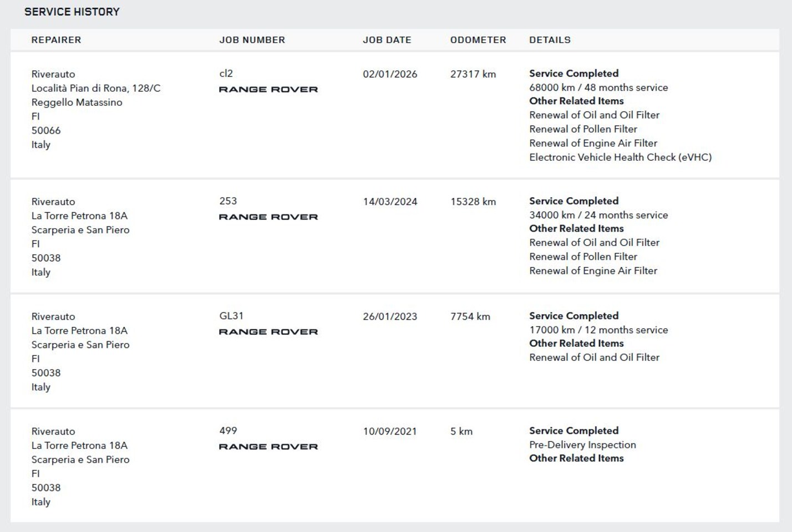
Task: Click the 7754 km odometer value
Action: click(x=470, y=316)
